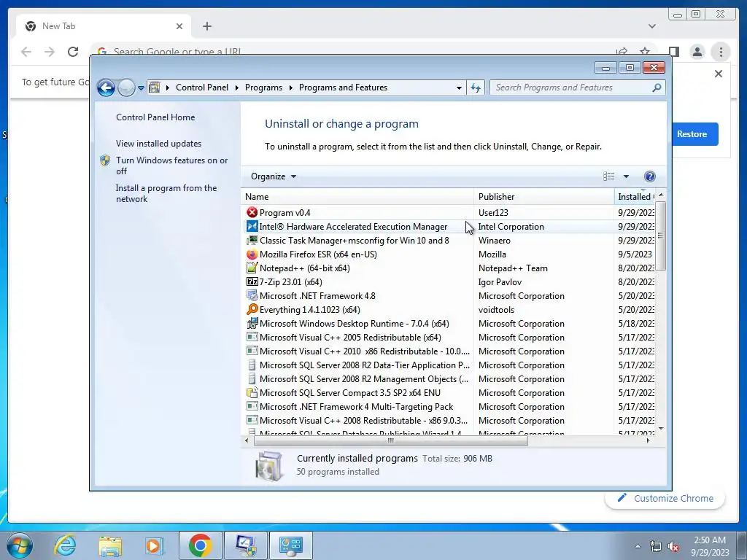Sort by the Name column header

(x=357, y=197)
